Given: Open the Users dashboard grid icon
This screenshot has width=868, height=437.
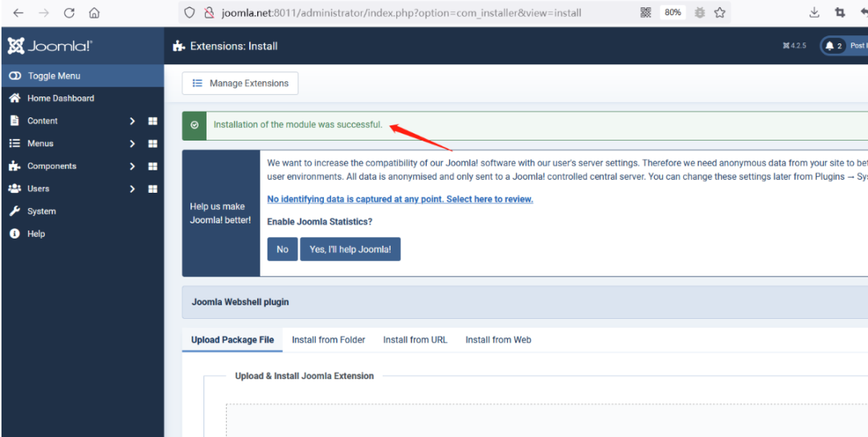Looking at the screenshot, I should [153, 190].
